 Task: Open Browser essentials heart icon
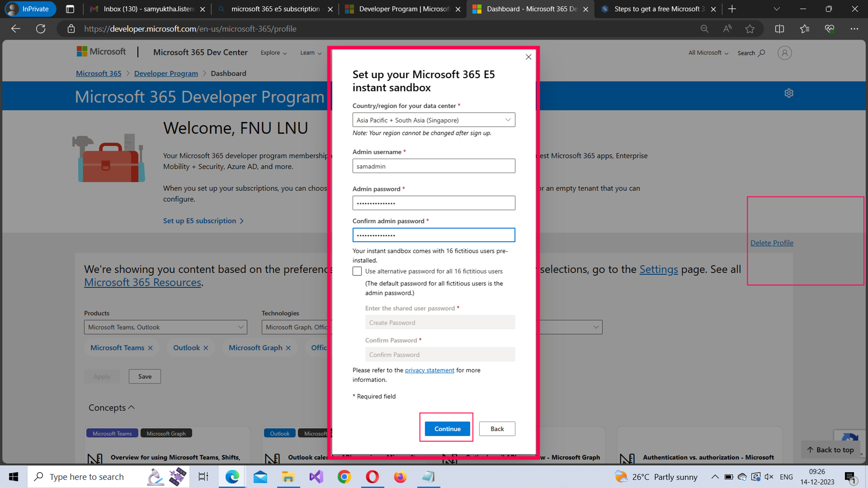[829, 29]
